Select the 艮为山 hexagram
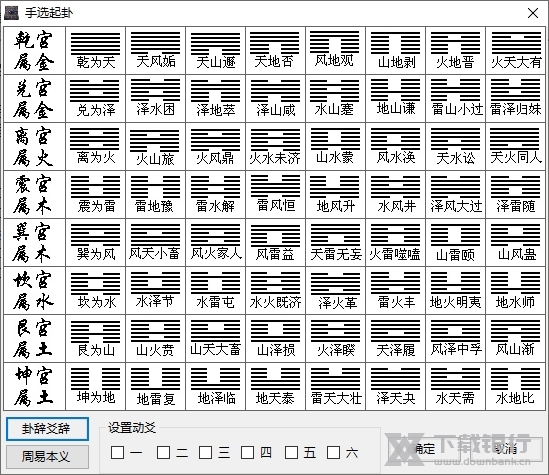This screenshot has width=549, height=475. tap(95, 338)
